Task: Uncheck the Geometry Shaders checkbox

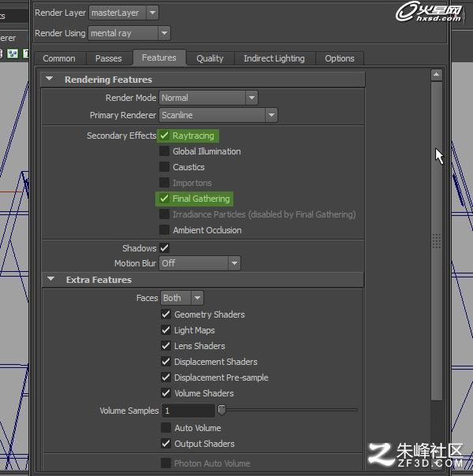Action: (x=166, y=314)
